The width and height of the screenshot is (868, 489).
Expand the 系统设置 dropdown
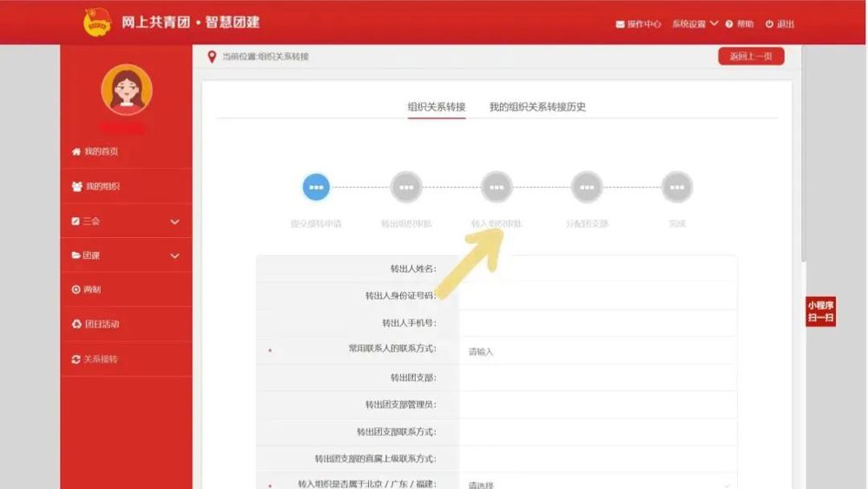click(x=695, y=23)
